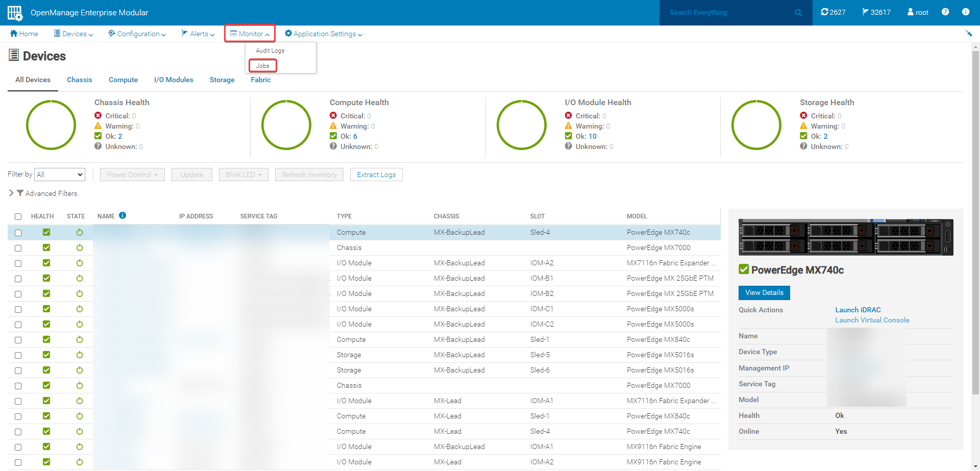The width and height of the screenshot is (980, 471).
Task: Open the alerts flag counter
Action: (x=876, y=12)
